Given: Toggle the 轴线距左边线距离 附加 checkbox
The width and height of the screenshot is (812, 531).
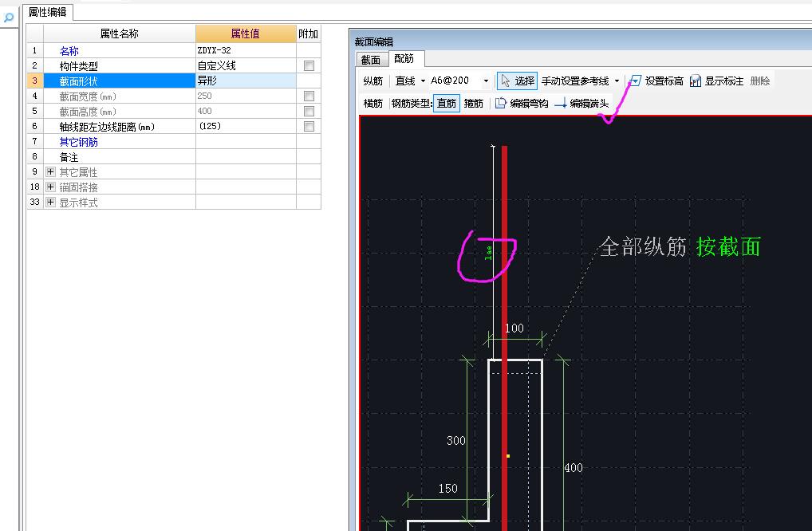Looking at the screenshot, I should point(309,126).
